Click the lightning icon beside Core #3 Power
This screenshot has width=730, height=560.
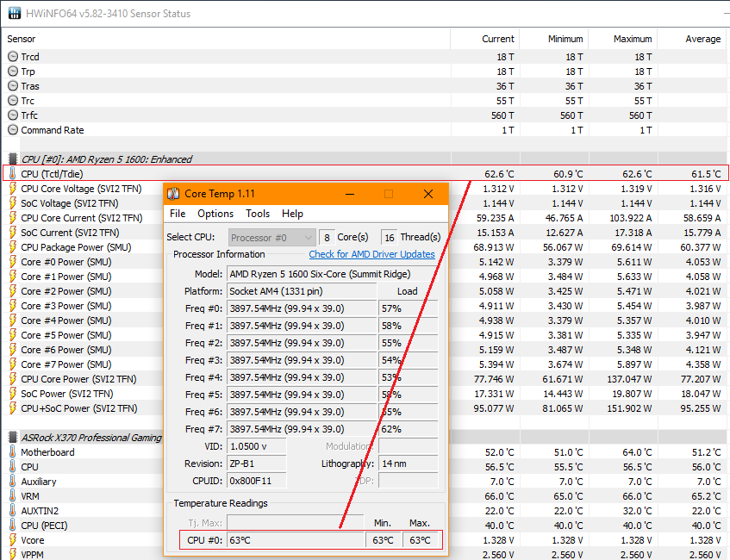(13, 306)
